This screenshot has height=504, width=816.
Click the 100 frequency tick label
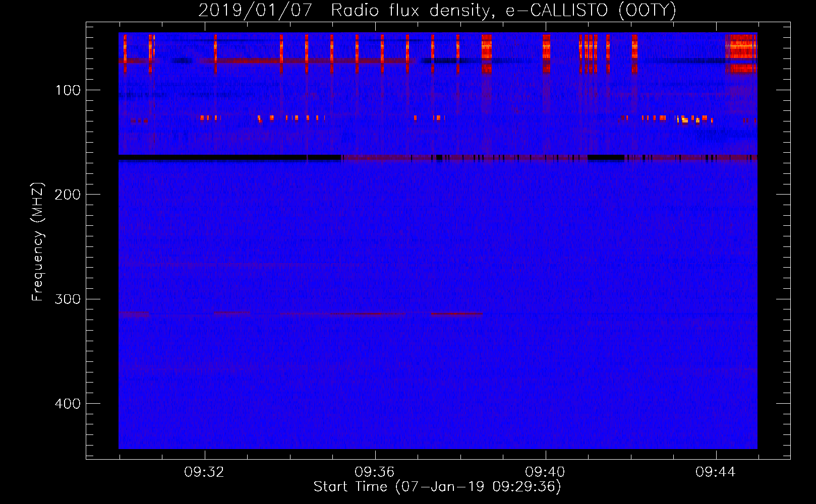point(68,91)
